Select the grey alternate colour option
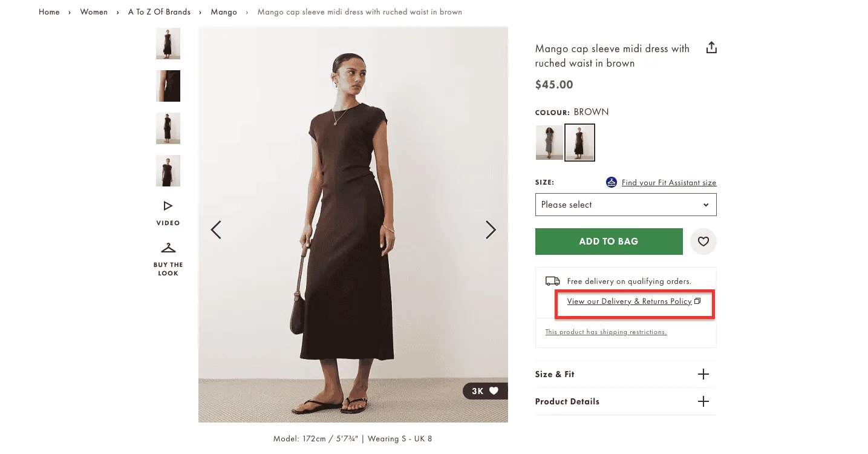 coord(549,142)
